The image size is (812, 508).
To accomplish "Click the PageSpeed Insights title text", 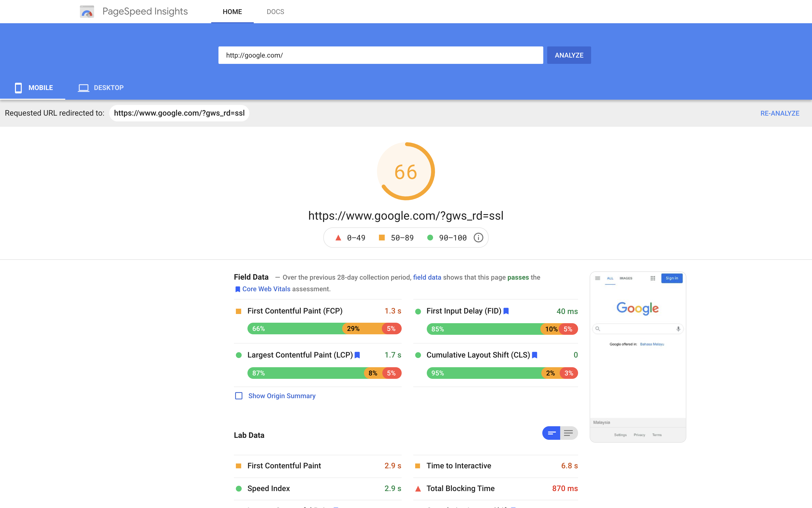I will tap(145, 11).
